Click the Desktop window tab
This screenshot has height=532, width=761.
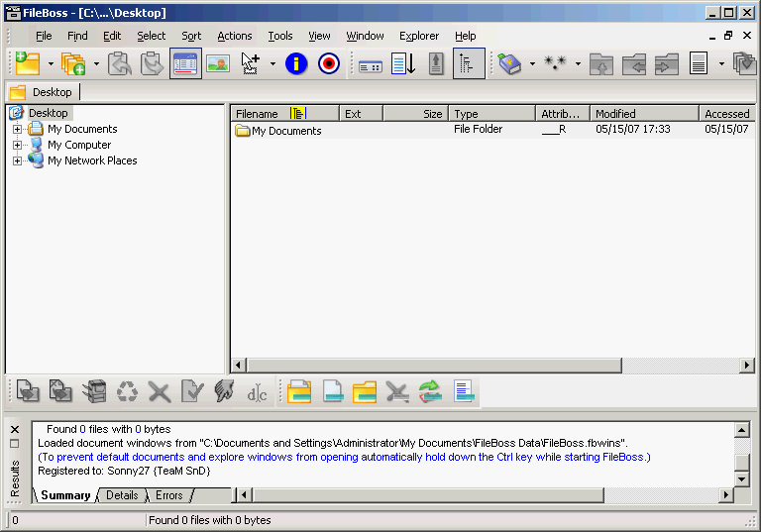click(43, 92)
